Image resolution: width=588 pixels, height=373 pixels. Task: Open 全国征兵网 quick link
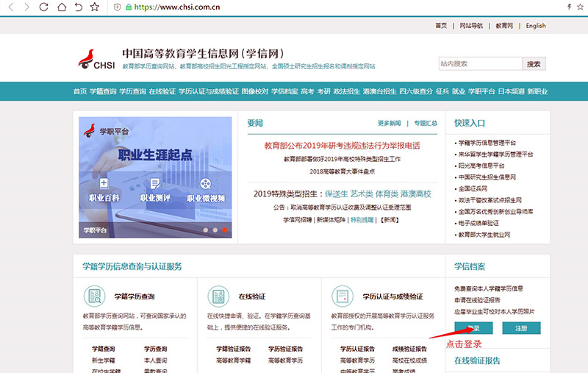[x=473, y=188]
